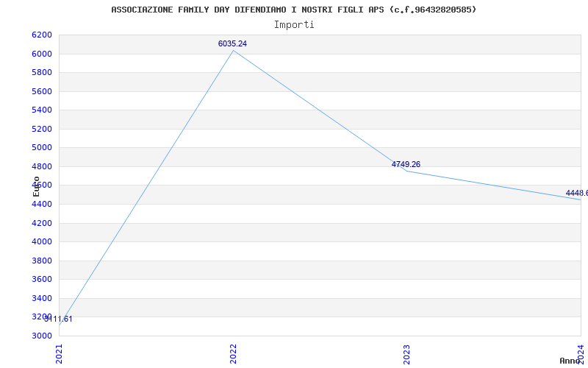Select the 4749.26 data point label

click(406, 164)
